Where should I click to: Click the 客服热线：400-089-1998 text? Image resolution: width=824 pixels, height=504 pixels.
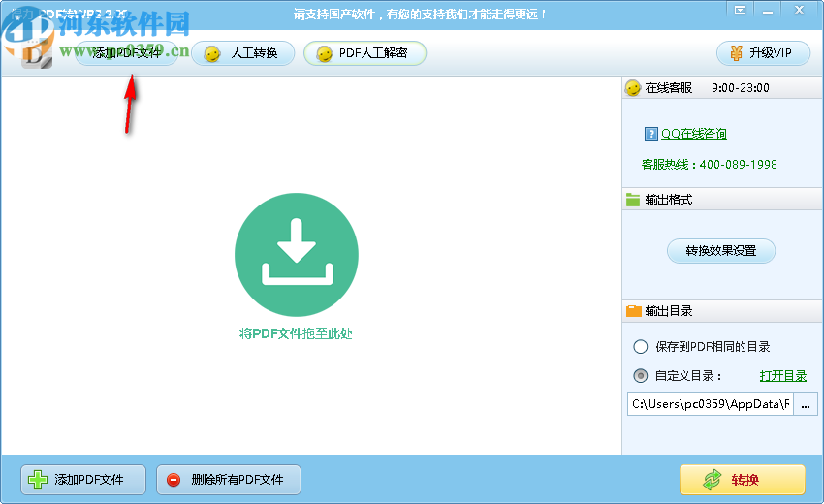point(710,165)
